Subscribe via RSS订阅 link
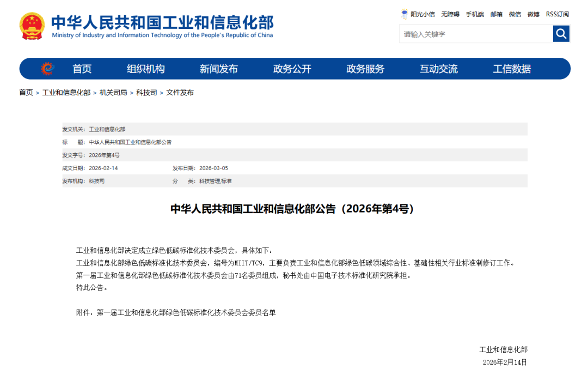Screen dimensions: 588x375 coord(557,14)
